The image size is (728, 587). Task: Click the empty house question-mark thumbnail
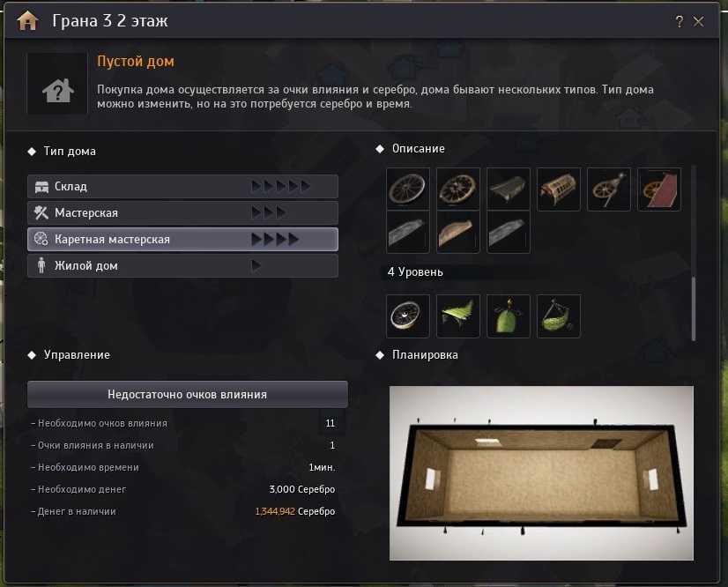pyautogui.click(x=57, y=84)
